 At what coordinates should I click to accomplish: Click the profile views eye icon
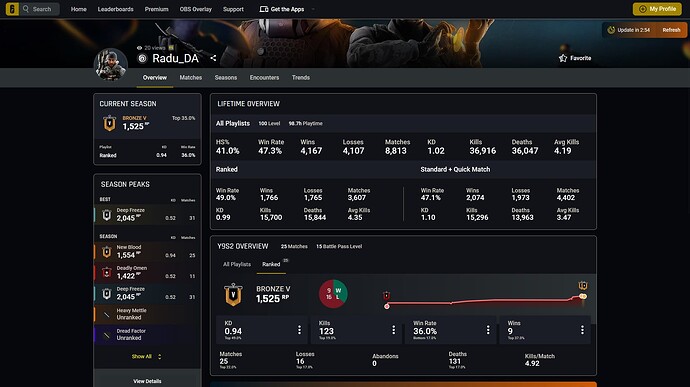[139, 48]
